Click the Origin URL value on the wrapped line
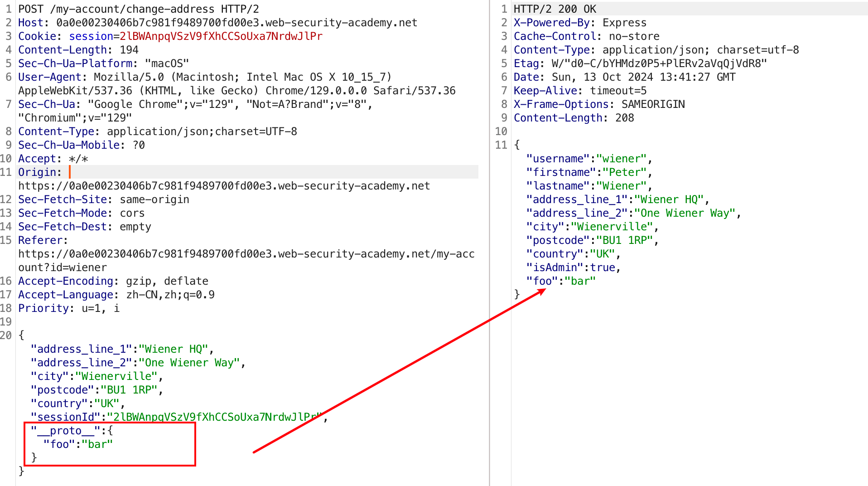 click(224, 186)
